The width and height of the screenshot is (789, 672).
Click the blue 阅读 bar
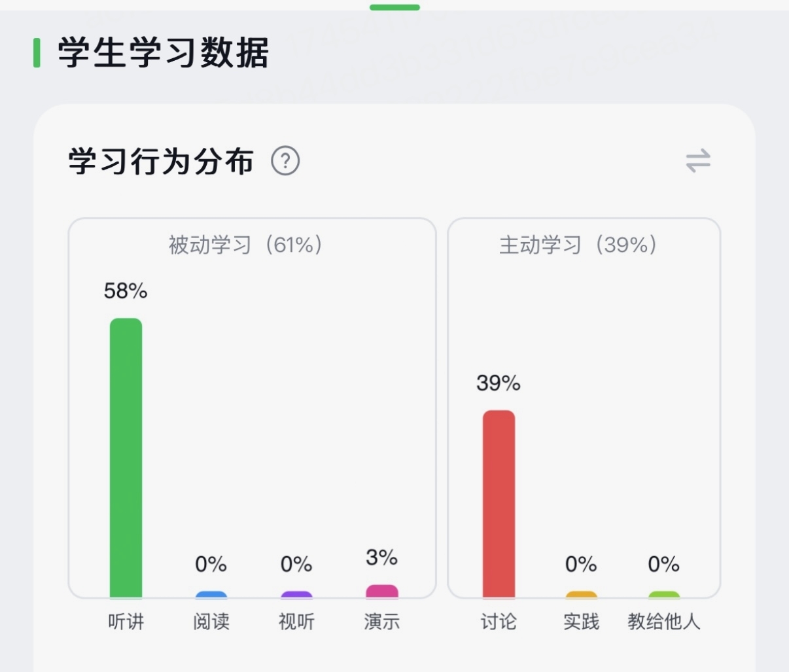tap(211, 595)
